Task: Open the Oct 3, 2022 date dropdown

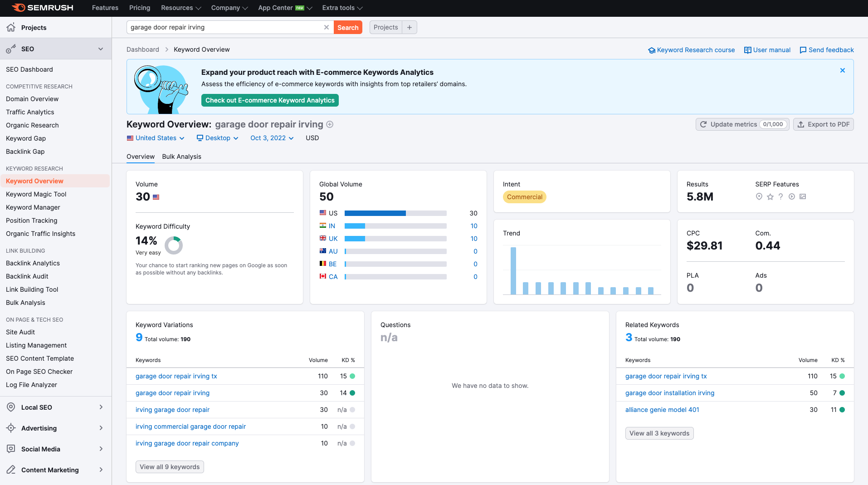Action: click(272, 138)
